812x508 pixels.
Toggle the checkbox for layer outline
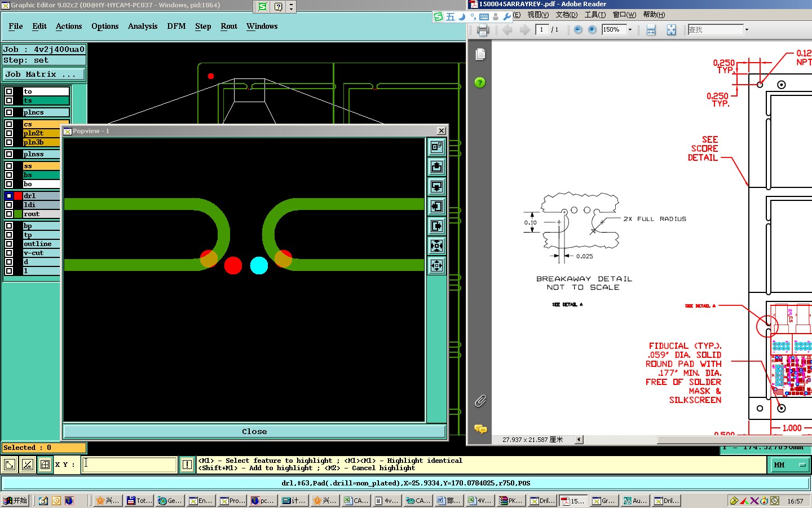pyautogui.click(x=9, y=244)
